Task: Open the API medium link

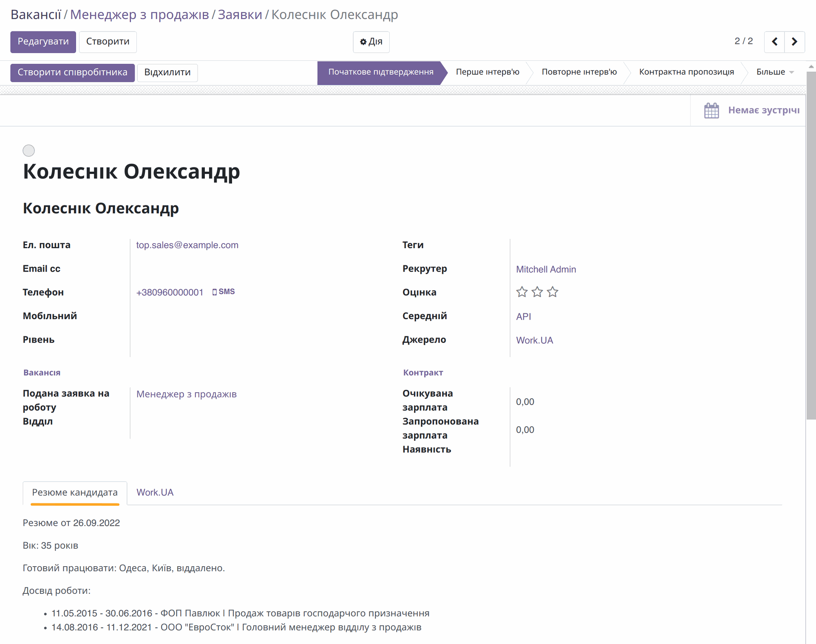Action: pyautogui.click(x=524, y=317)
